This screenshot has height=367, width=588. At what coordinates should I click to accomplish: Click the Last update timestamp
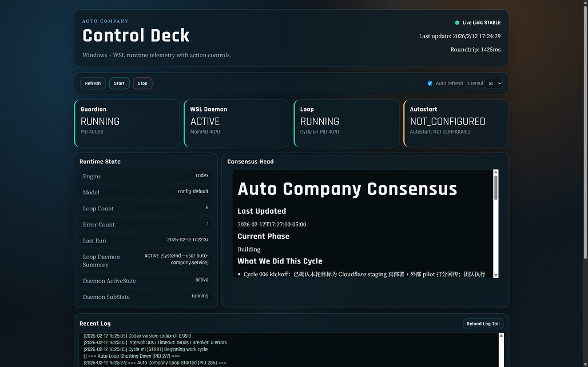click(460, 37)
